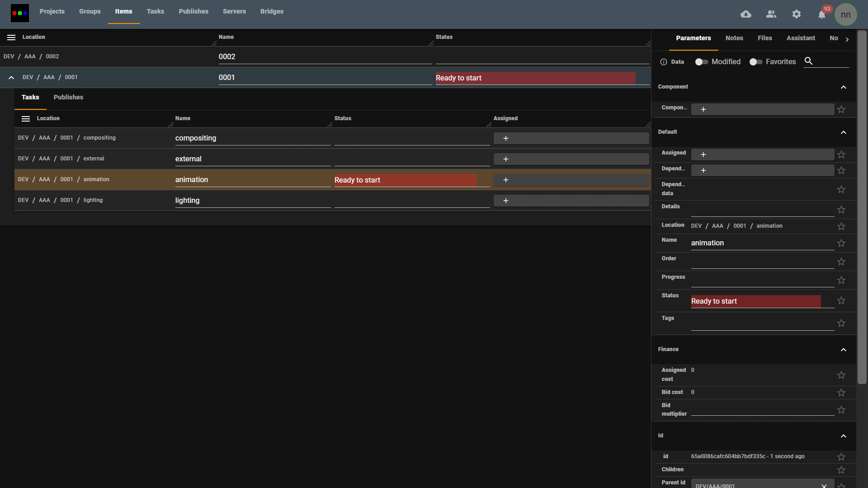Click the parameters search icon
This screenshot has height=488, width=868.
coord(809,61)
